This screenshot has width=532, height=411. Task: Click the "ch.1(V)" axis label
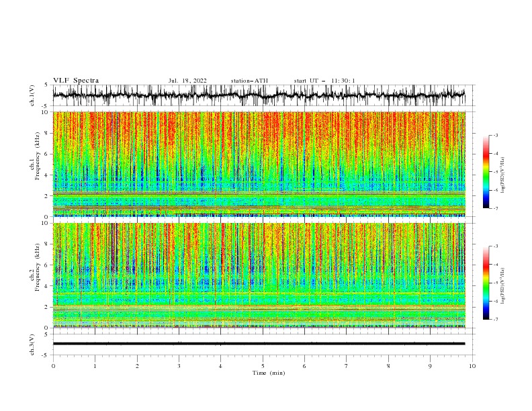pos(32,95)
